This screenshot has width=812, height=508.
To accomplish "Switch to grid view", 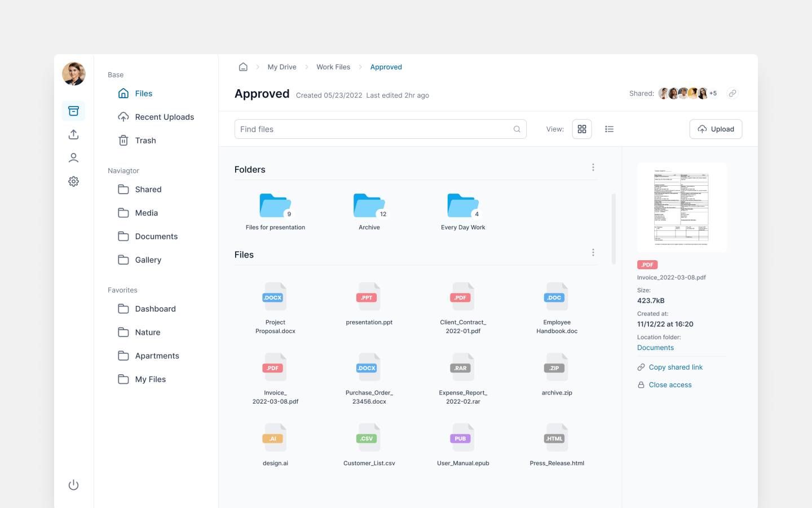I will [582, 129].
